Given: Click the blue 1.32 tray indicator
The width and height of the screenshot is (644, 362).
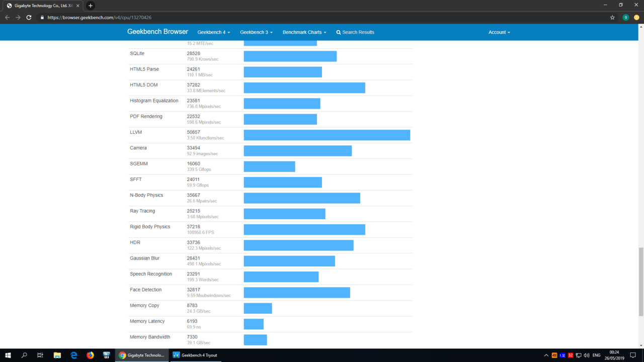Looking at the screenshot, I should (x=562, y=355).
